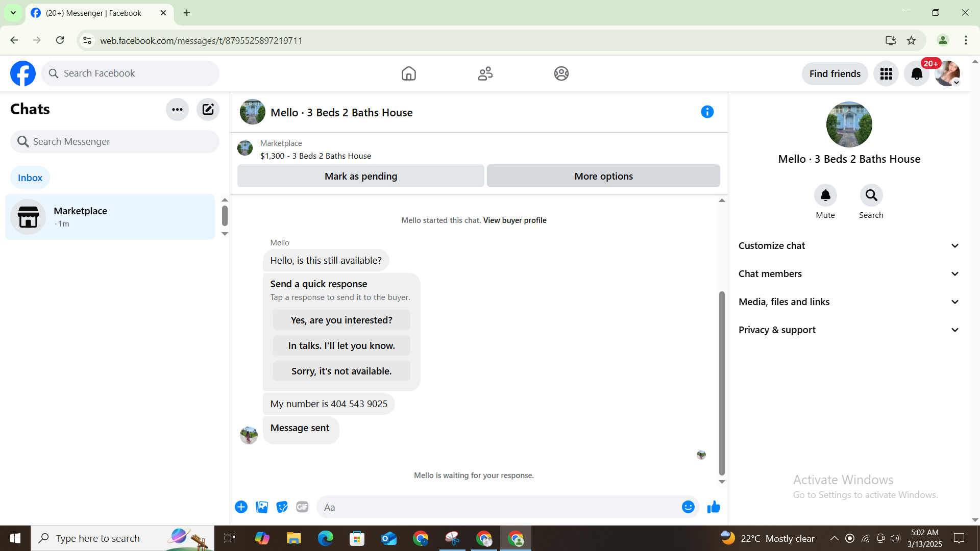Viewport: 980px width, 551px height.
Task: Open more actions plus icon
Action: coord(241,507)
